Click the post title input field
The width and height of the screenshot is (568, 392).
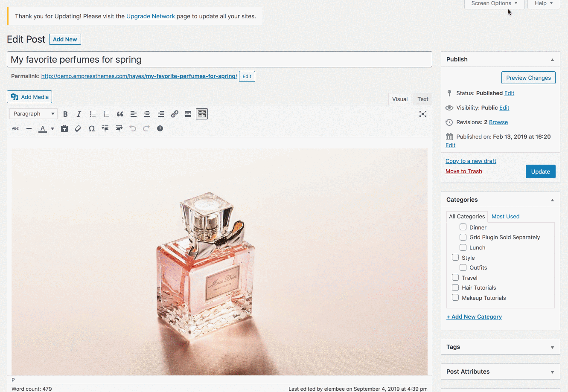coord(219,59)
